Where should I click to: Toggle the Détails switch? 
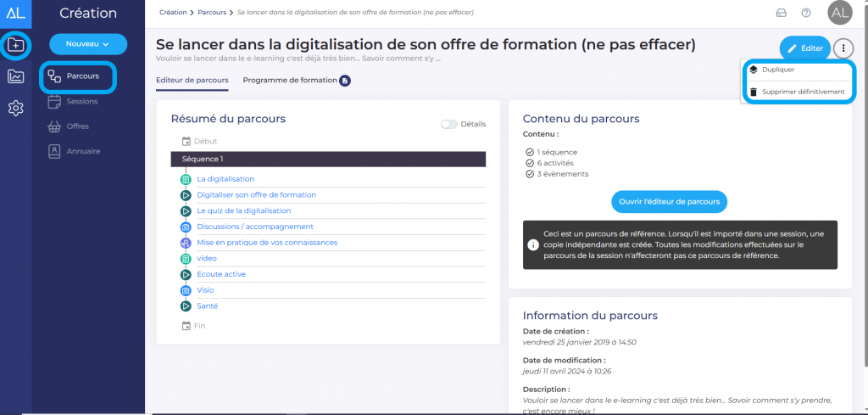click(448, 124)
